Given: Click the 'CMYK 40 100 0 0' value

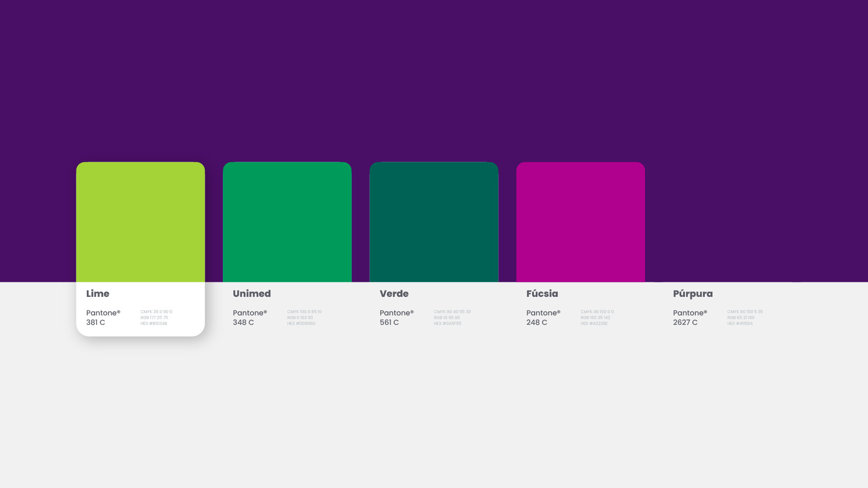Looking at the screenshot, I should pos(597,312).
